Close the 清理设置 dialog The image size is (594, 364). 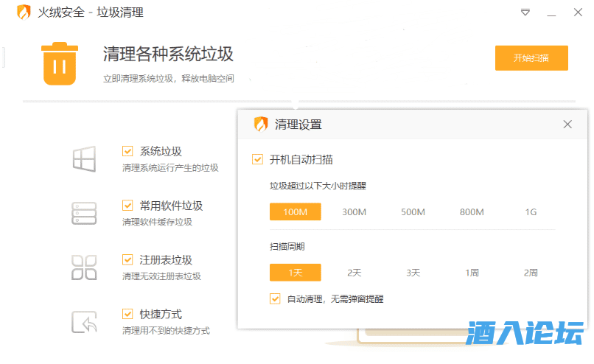click(x=567, y=125)
